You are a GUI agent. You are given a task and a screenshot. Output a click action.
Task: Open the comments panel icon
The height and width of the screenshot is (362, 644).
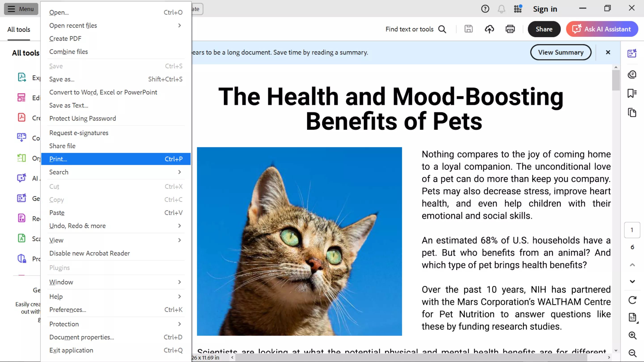click(632, 74)
